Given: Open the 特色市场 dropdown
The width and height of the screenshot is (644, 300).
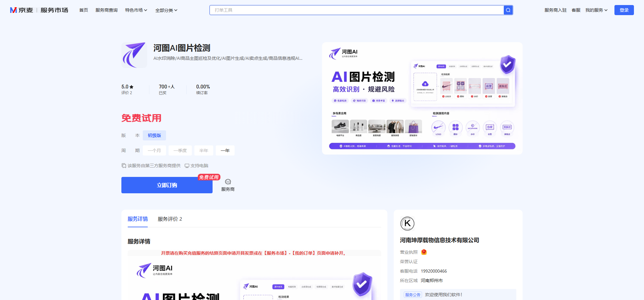Looking at the screenshot, I should pyautogui.click(x=136, y=10).
